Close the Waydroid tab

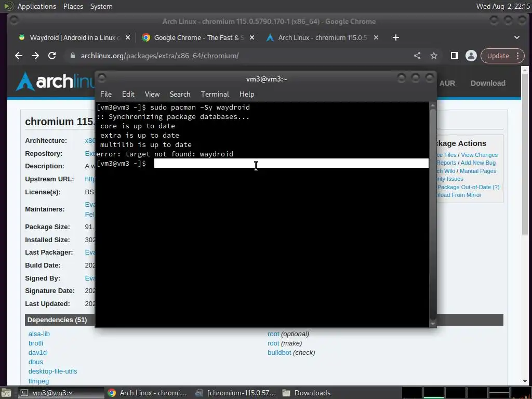[x=128, y=37]
